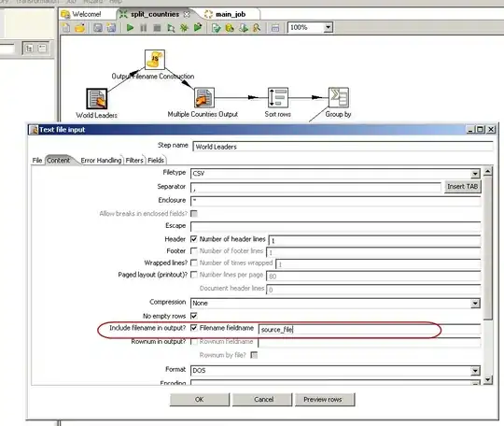
Task: Uncheck Include filename in output
Action: click(194, 328)
